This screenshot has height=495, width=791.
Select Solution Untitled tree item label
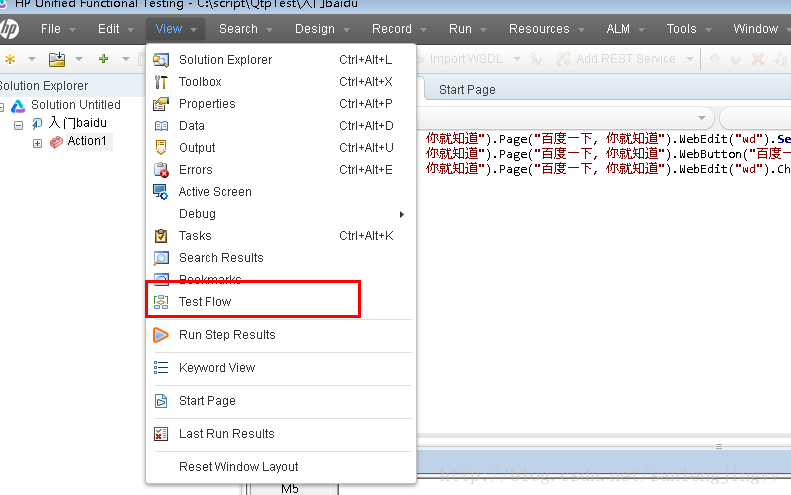[x=76, y=104]
